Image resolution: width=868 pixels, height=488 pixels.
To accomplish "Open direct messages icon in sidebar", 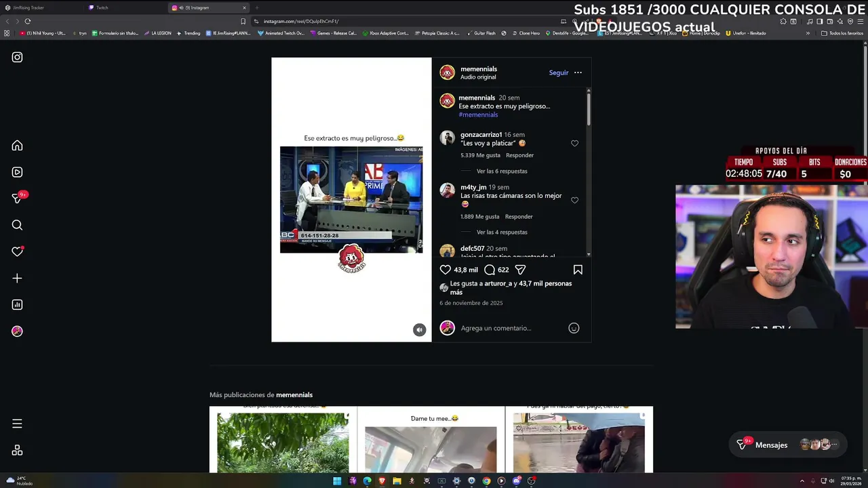I will (x=17, y=199).
